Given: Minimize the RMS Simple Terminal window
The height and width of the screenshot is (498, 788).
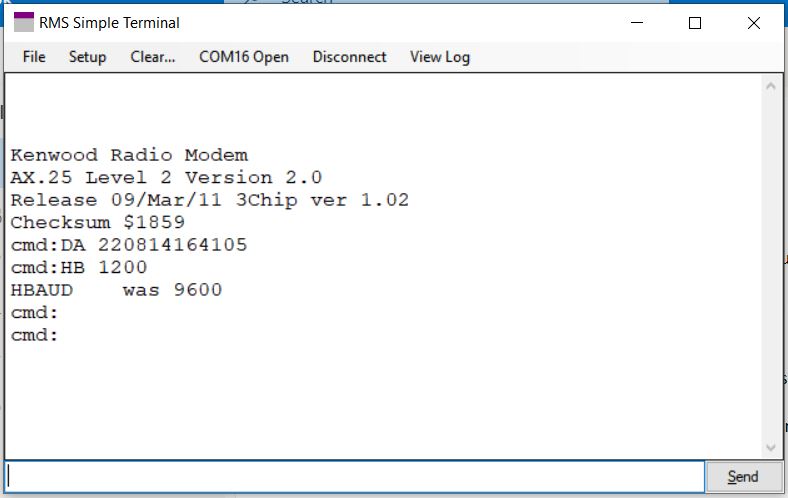Looking at the screenshot, I should coord(637,23).
